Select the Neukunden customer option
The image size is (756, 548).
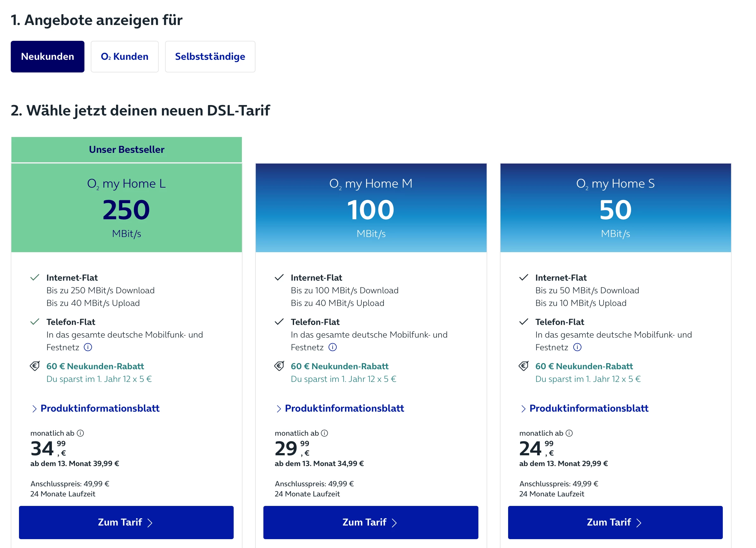point(47,56)
